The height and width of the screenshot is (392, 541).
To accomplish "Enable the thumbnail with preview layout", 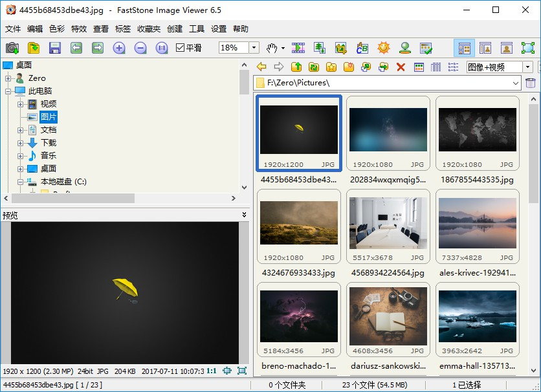I will click(x=485, y=48).
